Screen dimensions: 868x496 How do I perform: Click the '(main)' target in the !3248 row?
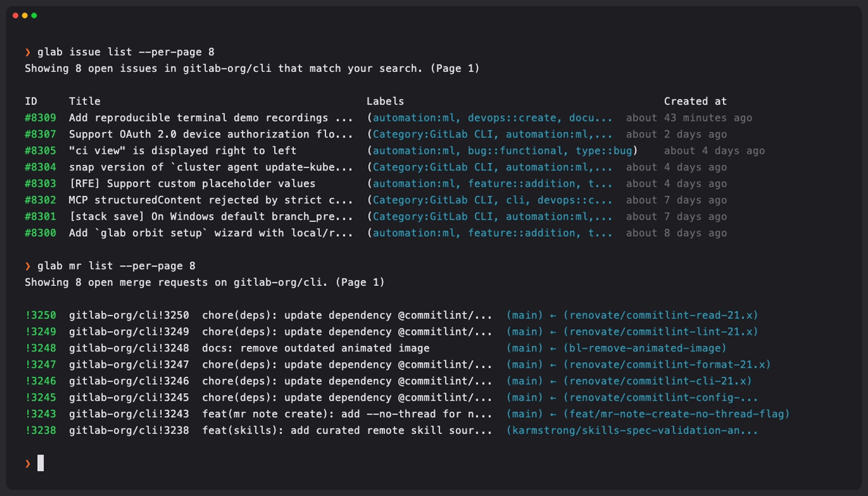525,348
